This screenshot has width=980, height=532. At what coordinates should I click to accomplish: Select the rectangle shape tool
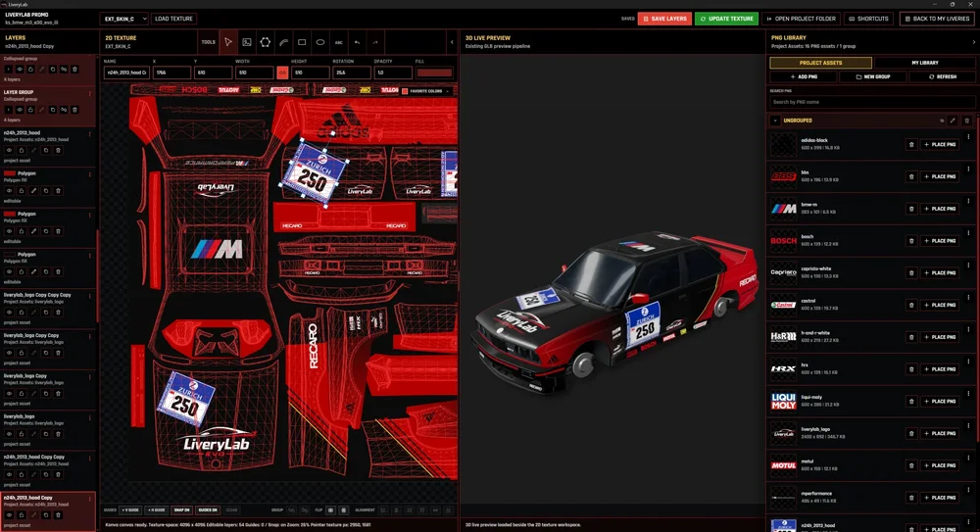pyautogui.click(x=302, y=42)
